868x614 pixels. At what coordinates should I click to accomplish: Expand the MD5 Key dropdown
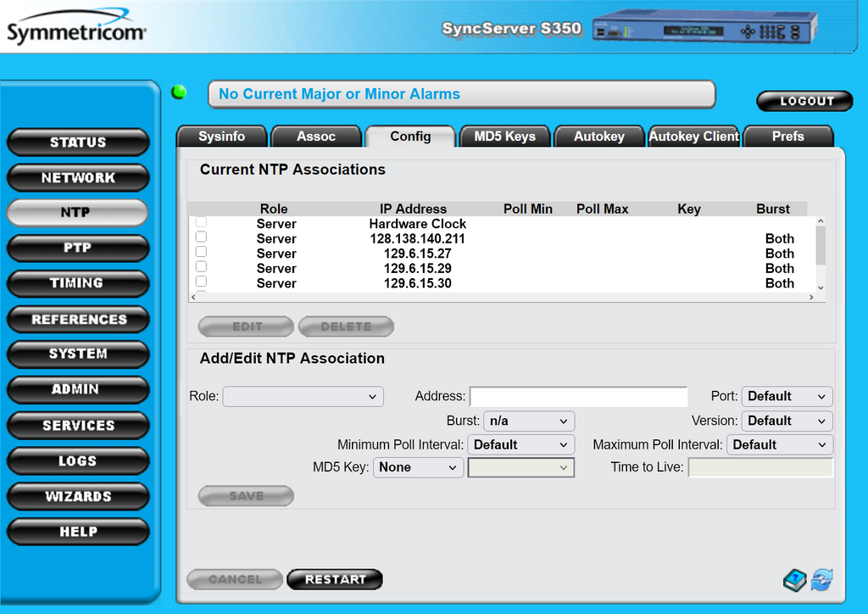pyautogui.click(x=418, y=467)
